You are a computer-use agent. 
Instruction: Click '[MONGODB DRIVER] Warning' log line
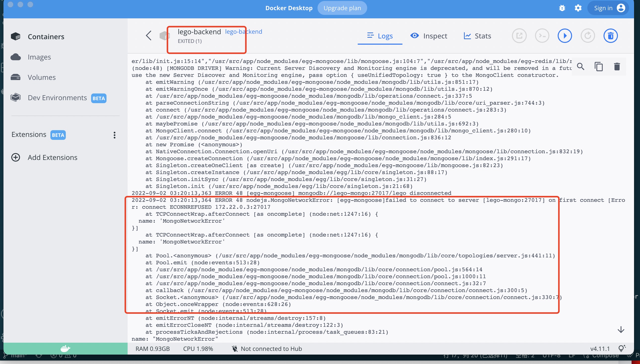coord(352,68)
